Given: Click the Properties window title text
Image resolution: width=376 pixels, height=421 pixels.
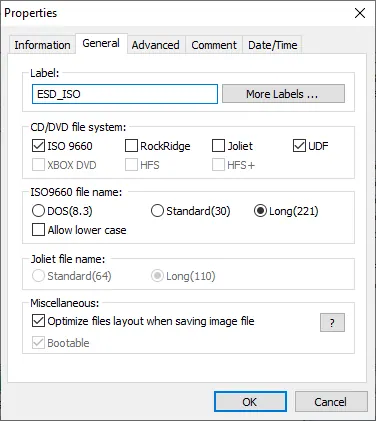Looking at the screenshot, I should [x=31, y=13].
